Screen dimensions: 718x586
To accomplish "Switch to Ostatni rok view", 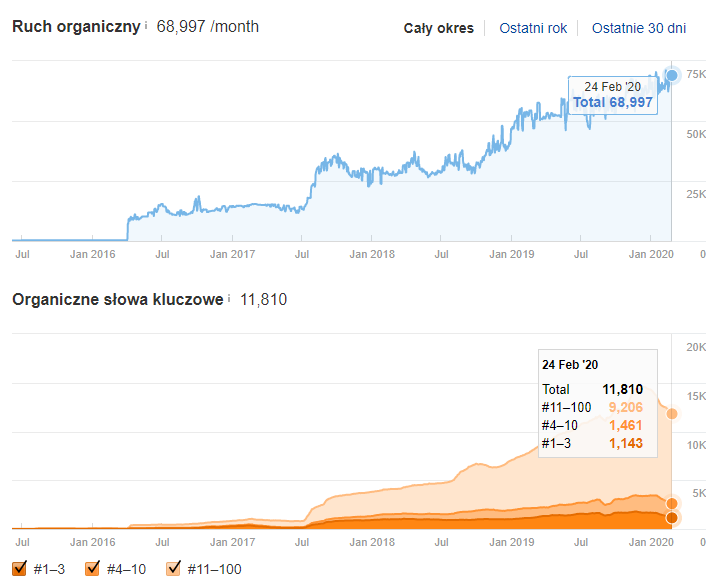I will [x=533, y=28].
